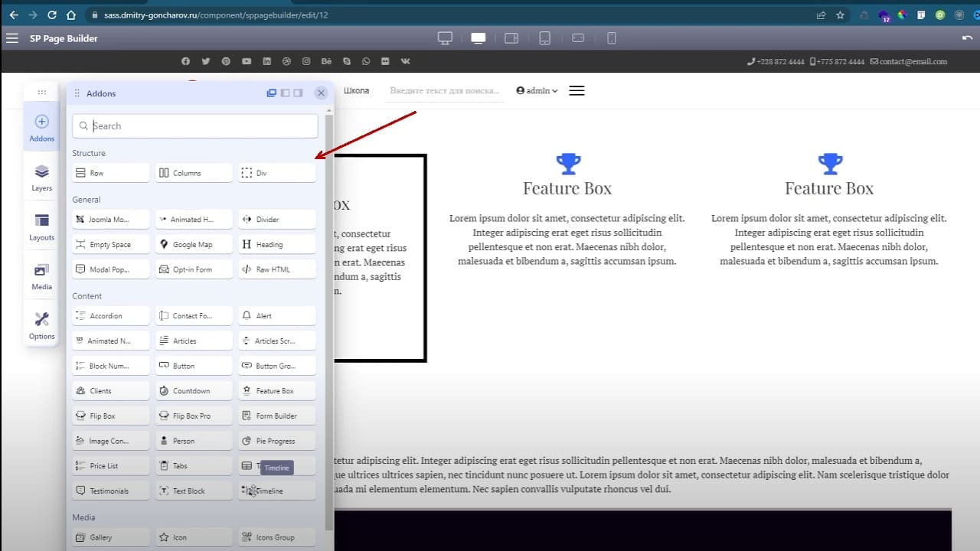The height and width of the screenshot is (551, 980).
Task: Add the Empty Space addon
Action: 111,244
